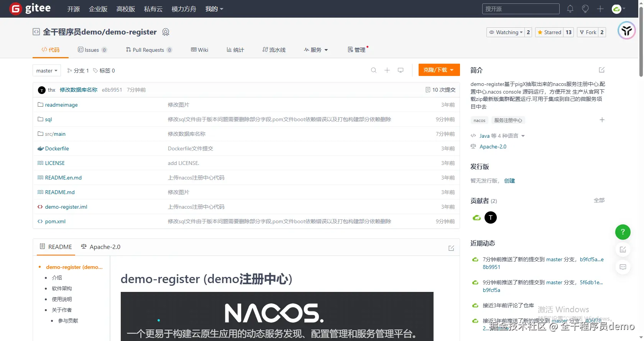Expand the 服务 dropdown tab
Viewport: 644px width, 341px height.
pyautogui.click(x=316, y=50)
